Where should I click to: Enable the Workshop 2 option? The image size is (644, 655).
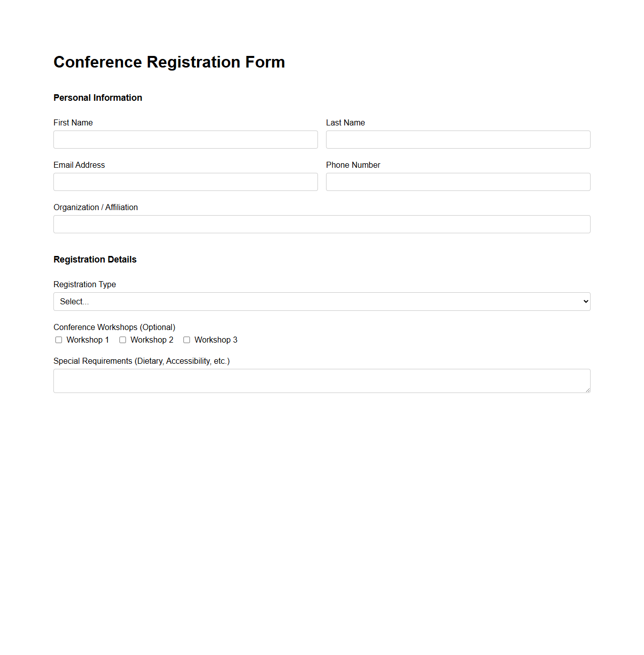click(x=122, y=340)
